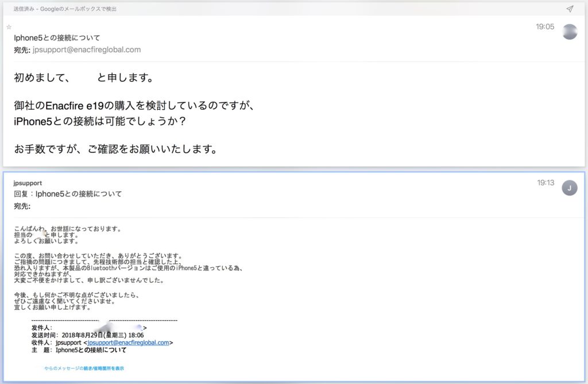Click the line "お手数ですが、ご確認をお願いいたします。"
The height and width of the screenshot is (384, 588).
point(116,149)
